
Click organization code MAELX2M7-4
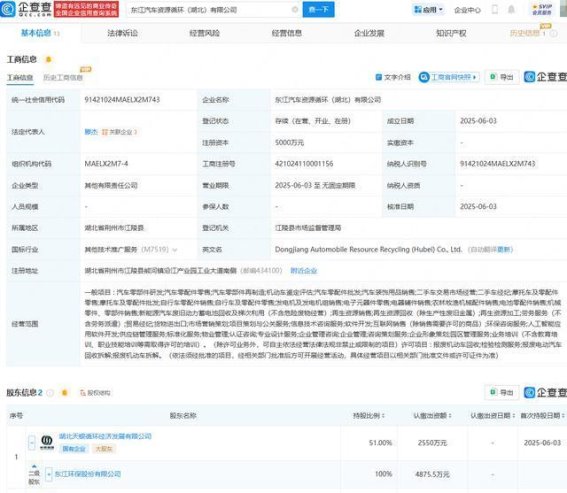[106, 164]
